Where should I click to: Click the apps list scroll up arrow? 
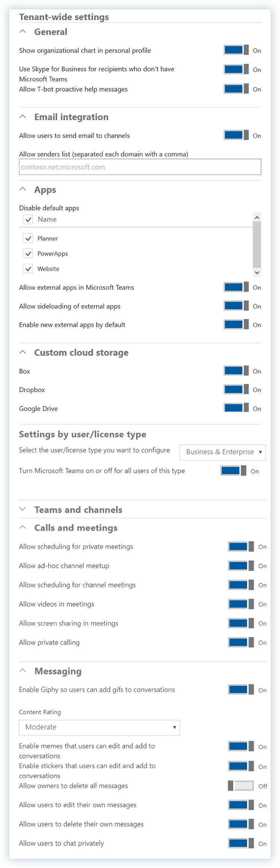coord(257,217)
